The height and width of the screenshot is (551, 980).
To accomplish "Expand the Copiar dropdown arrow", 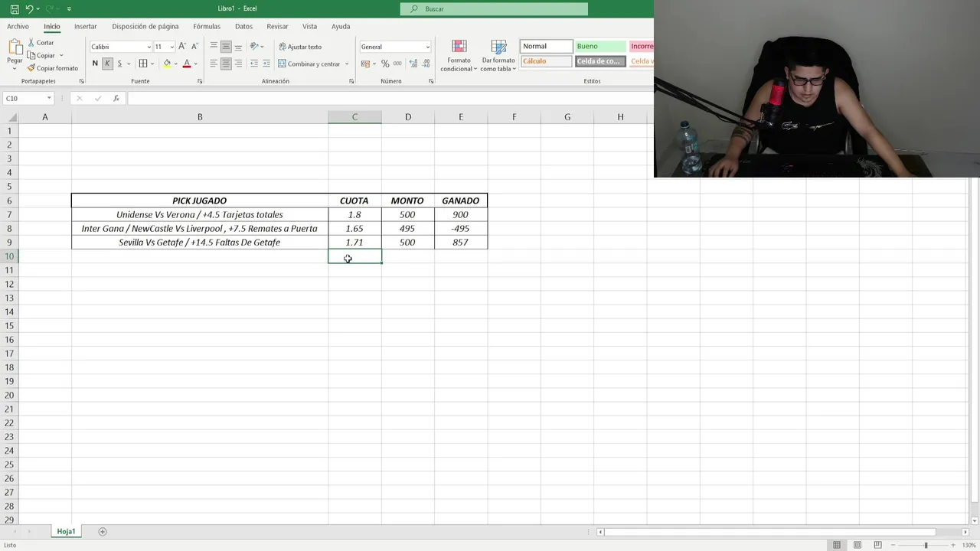I will coord(60,55).
